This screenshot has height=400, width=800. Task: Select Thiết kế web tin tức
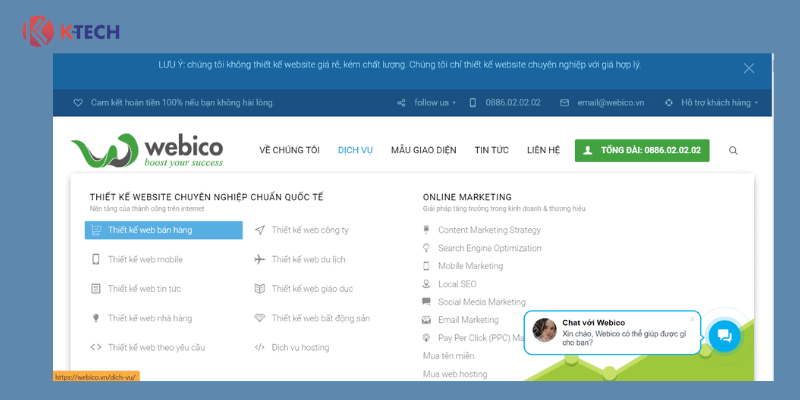tap(144, 289)
